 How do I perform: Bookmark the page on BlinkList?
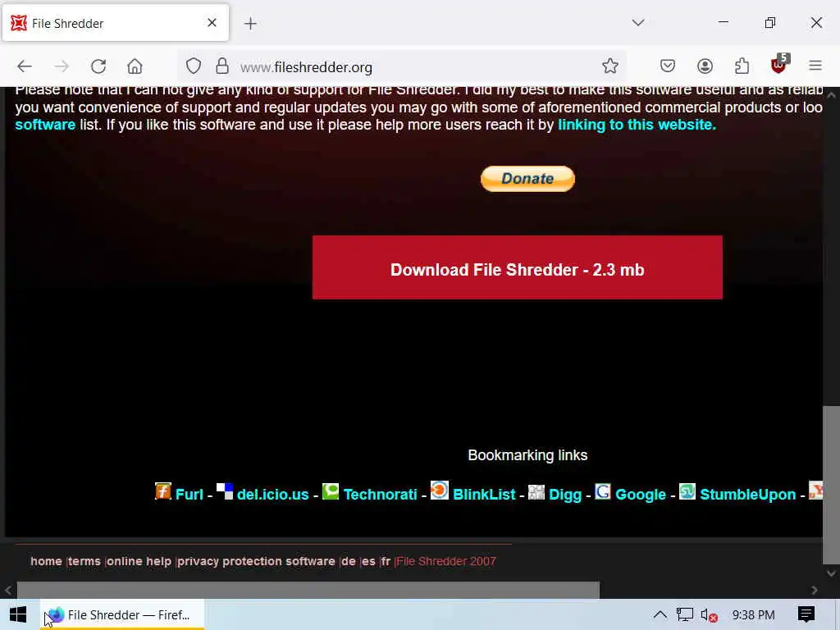pos(484,495)
